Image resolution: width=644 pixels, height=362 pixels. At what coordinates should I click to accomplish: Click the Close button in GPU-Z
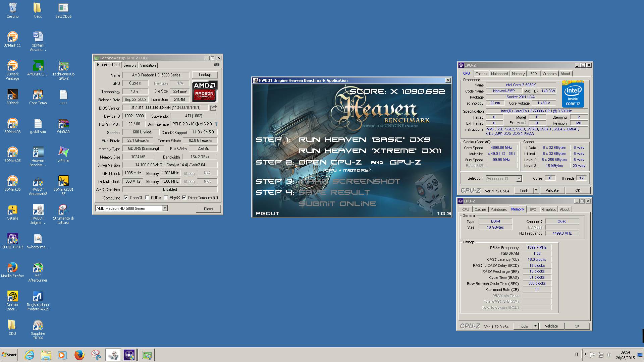coord(208,208)
